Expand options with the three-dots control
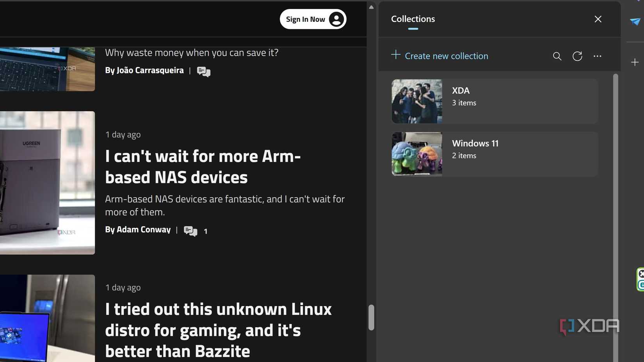 [x=597, y=56]
